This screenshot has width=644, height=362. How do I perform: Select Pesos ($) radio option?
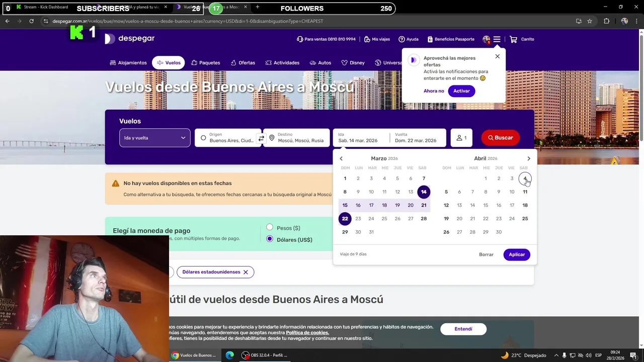[x=270, y=228]
